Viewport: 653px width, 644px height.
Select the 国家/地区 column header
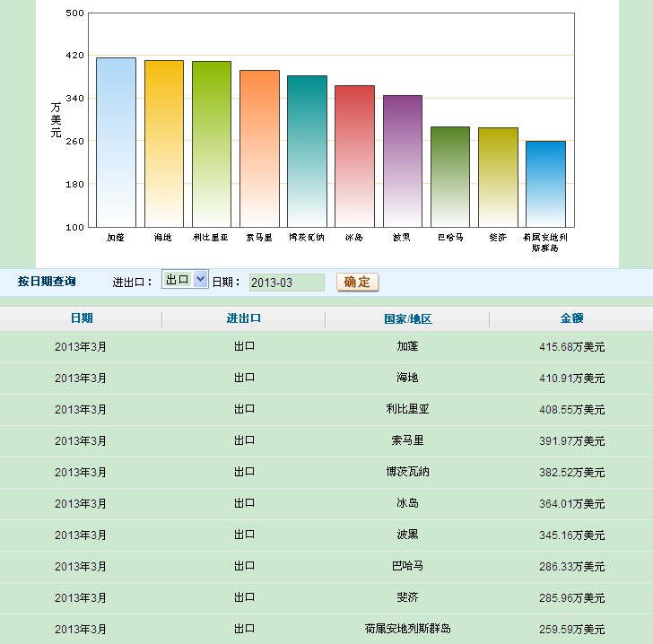407,318
